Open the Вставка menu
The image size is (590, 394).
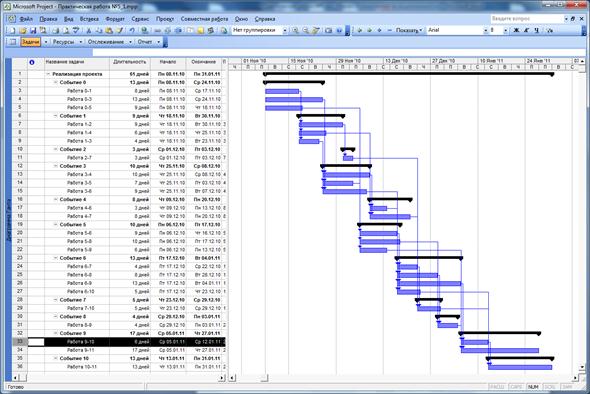pyautogui.click(x=89, y=19)
